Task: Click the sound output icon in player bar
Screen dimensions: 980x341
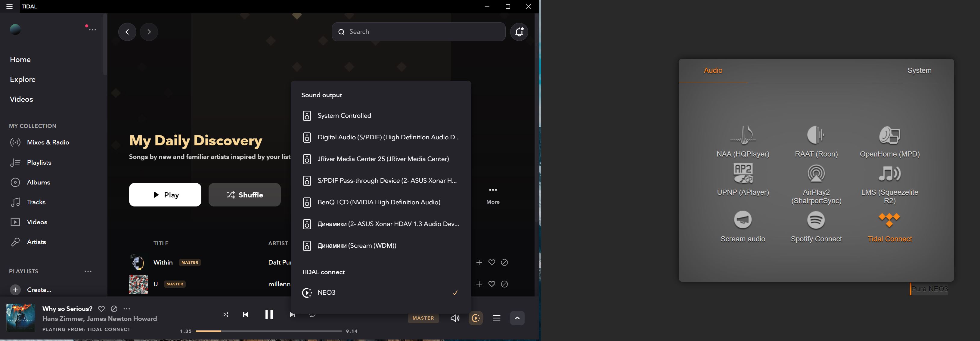Action: tap(476, 318)
